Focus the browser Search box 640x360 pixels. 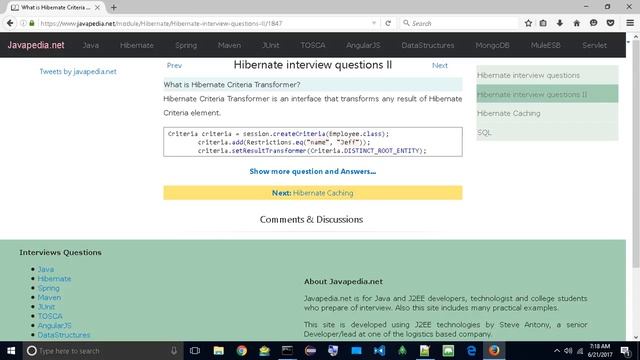click(x=459, y=23)
